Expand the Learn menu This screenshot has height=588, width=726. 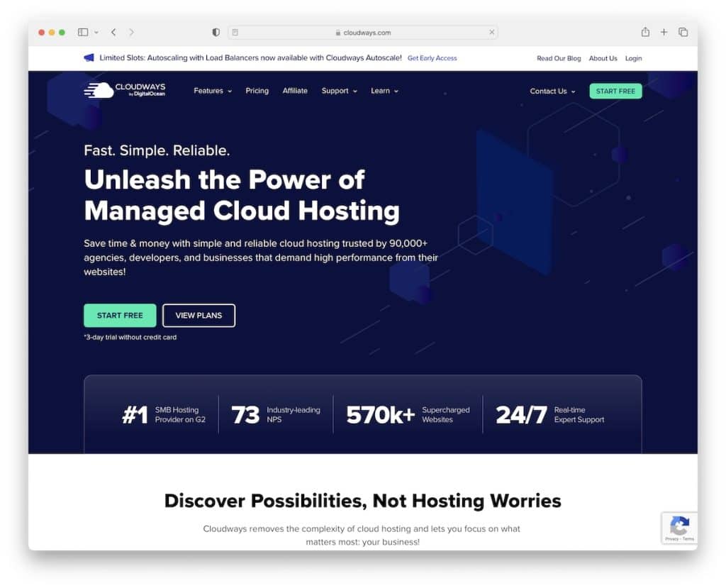384,91
